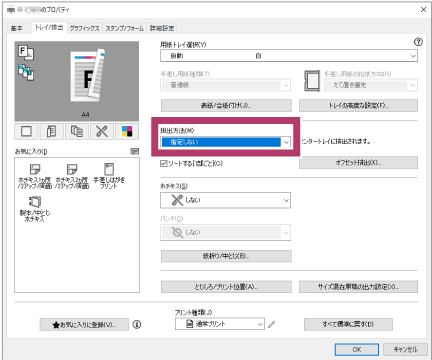Click the OK button
Screen dimensions: 432x360
(357, 349)
